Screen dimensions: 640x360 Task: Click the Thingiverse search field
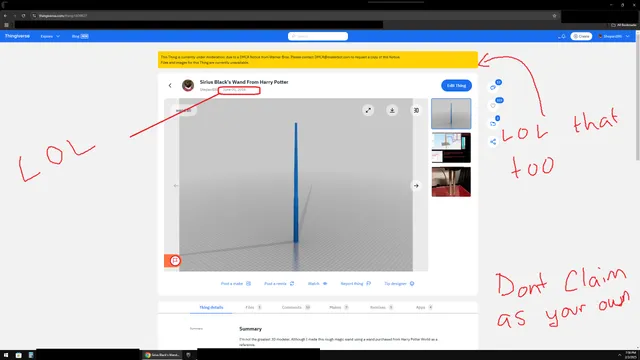[318, 36]
